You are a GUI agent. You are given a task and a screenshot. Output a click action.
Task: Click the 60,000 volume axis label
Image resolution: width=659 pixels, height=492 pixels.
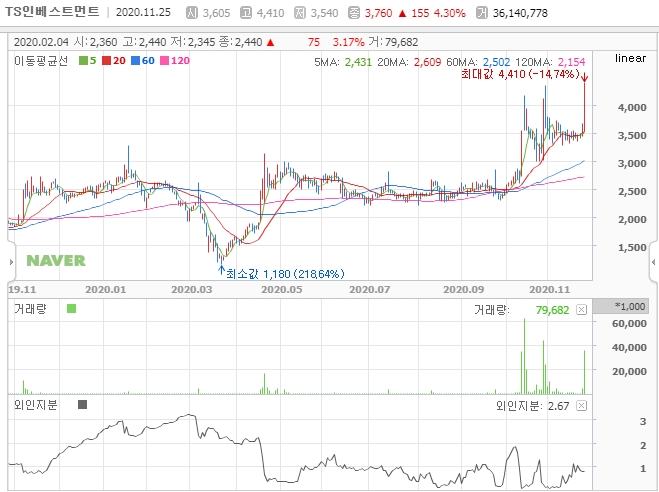coord(629,324)
